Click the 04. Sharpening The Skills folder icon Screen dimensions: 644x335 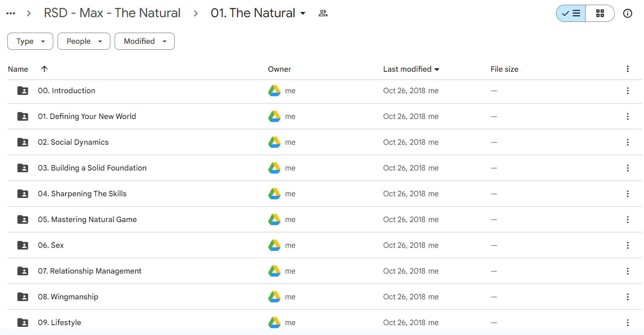pos(23,194)
